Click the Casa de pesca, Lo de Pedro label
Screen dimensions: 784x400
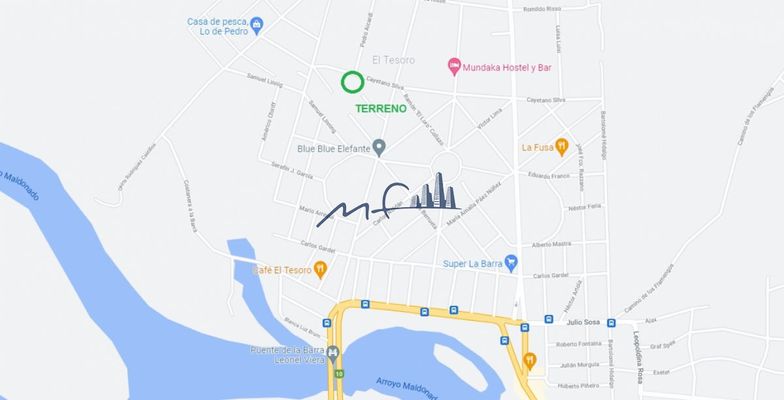pyautogui.click(x=218, y=26)
